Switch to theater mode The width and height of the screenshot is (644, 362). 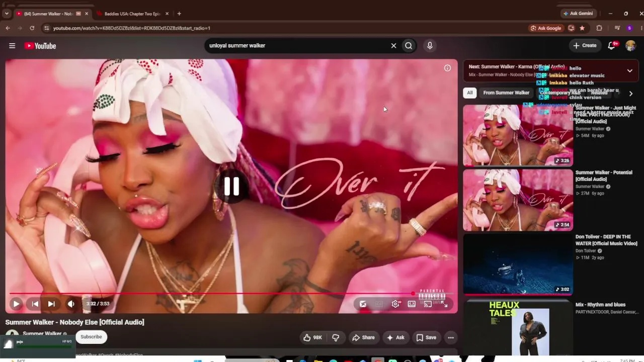[x=412, y=304]
